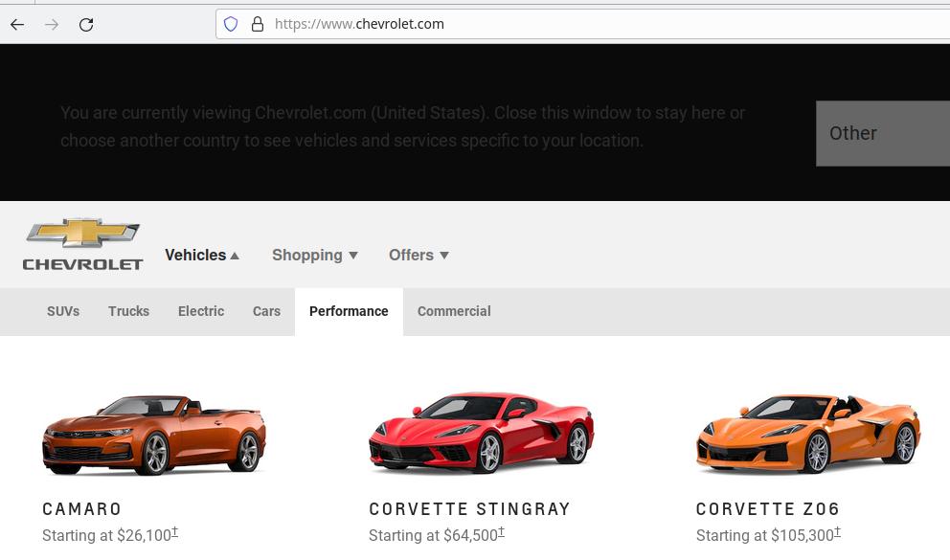Click the Chevrolet bowtie logo
Screen dimensions: 950x560
pyautogui.click(x=83, y=244)
